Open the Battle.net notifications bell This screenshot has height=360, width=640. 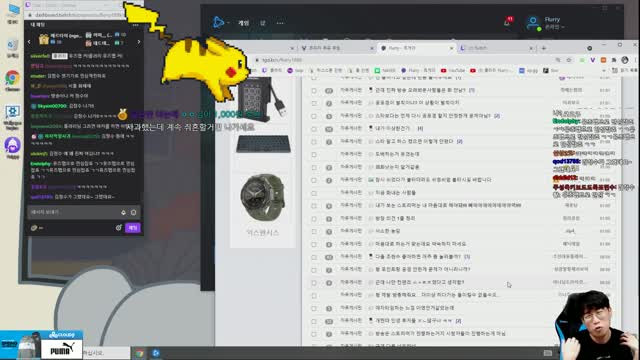[x=507, y=22]
